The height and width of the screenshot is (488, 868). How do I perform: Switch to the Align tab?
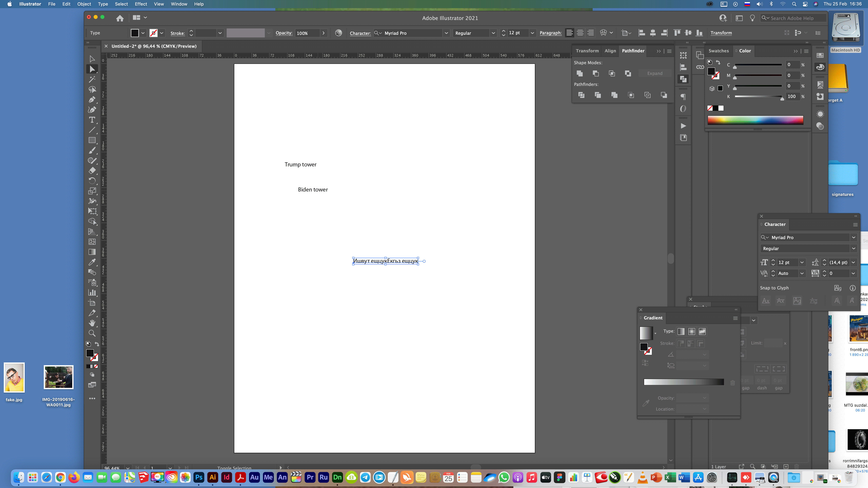tap(610, 51)
